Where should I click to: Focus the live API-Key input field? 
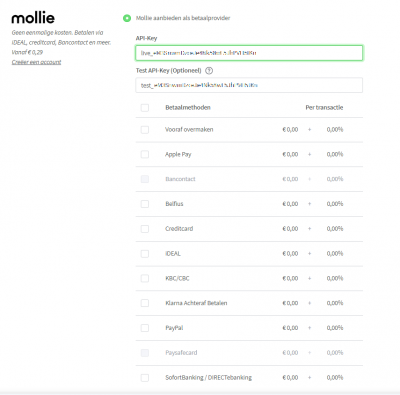249,53
